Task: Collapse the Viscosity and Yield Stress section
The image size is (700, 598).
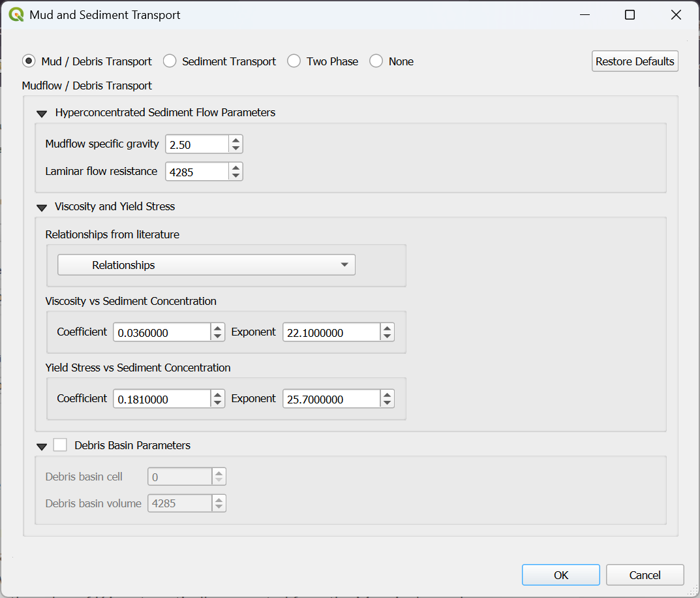Action: tap(42, 208)
